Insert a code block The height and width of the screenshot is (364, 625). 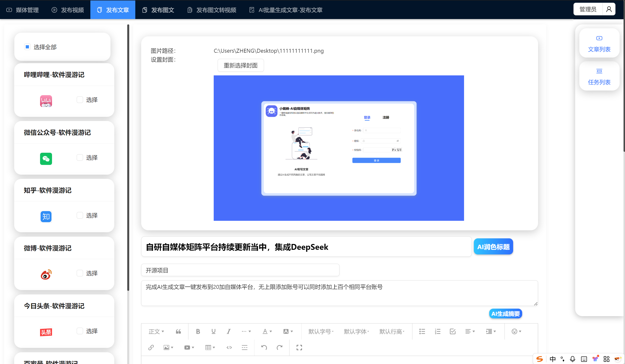[x=229, y=347]
